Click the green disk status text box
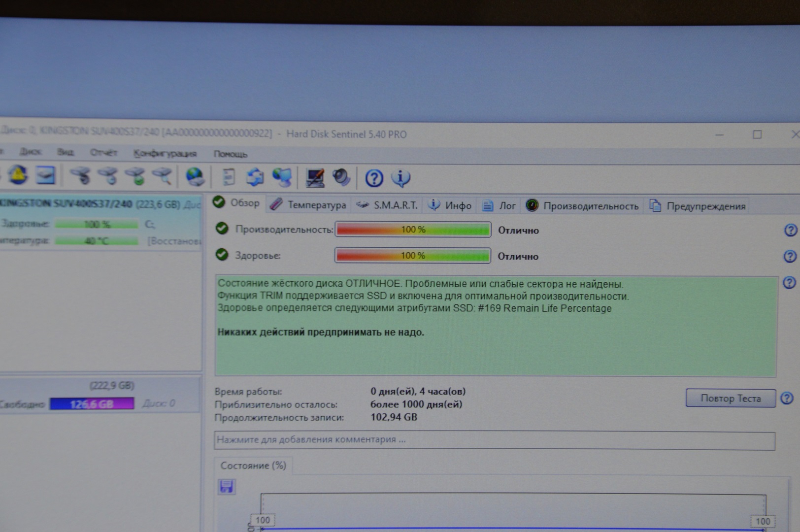The width and height of the screenshot is (800, 532). tap(496, 327)
